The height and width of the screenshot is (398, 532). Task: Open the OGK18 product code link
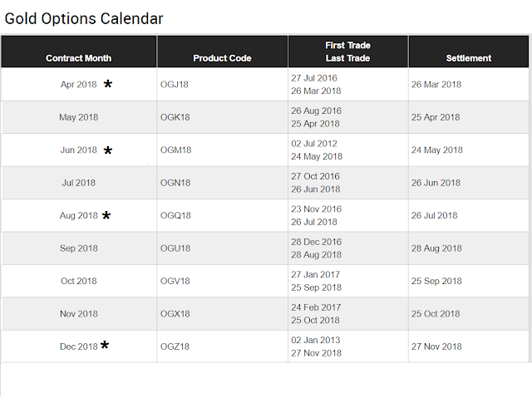(x=175, y=117)
